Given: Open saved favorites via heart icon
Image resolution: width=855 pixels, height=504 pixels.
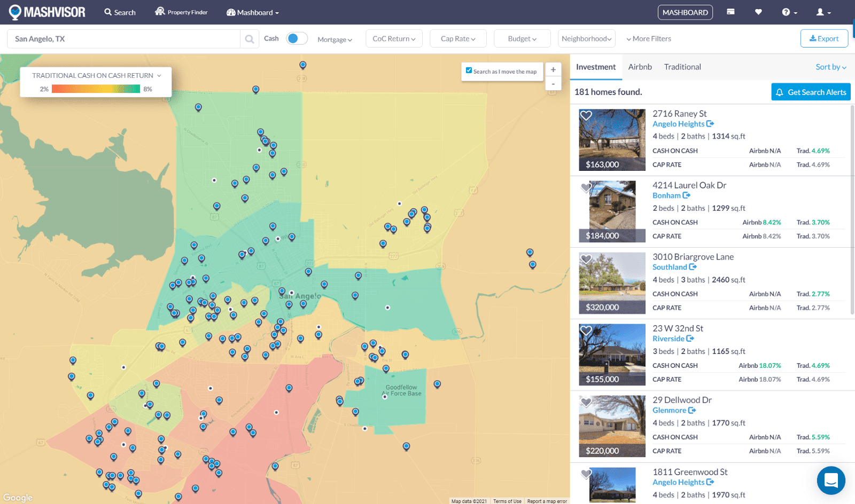Looking at the screenshot, I should tap(758, 12).
